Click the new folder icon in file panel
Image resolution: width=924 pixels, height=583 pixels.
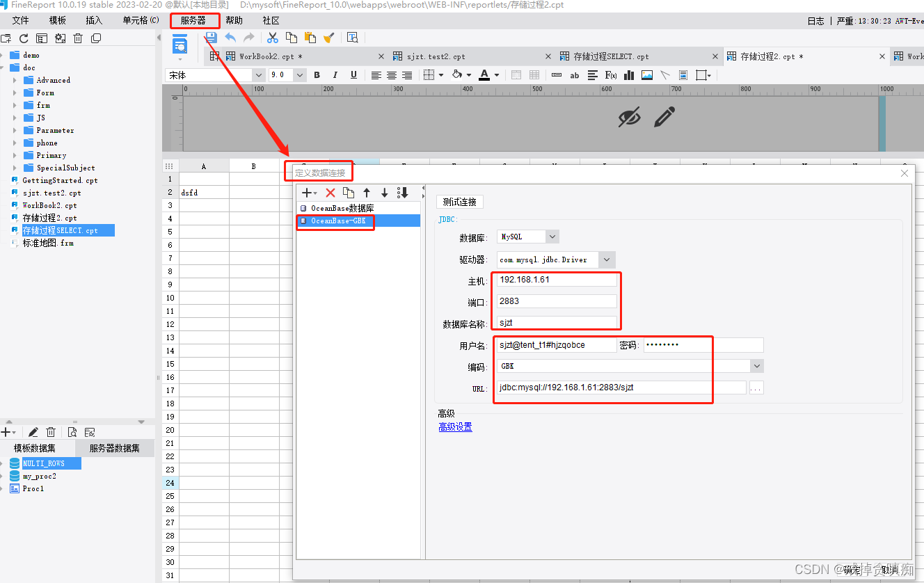(x=6, y=38)
